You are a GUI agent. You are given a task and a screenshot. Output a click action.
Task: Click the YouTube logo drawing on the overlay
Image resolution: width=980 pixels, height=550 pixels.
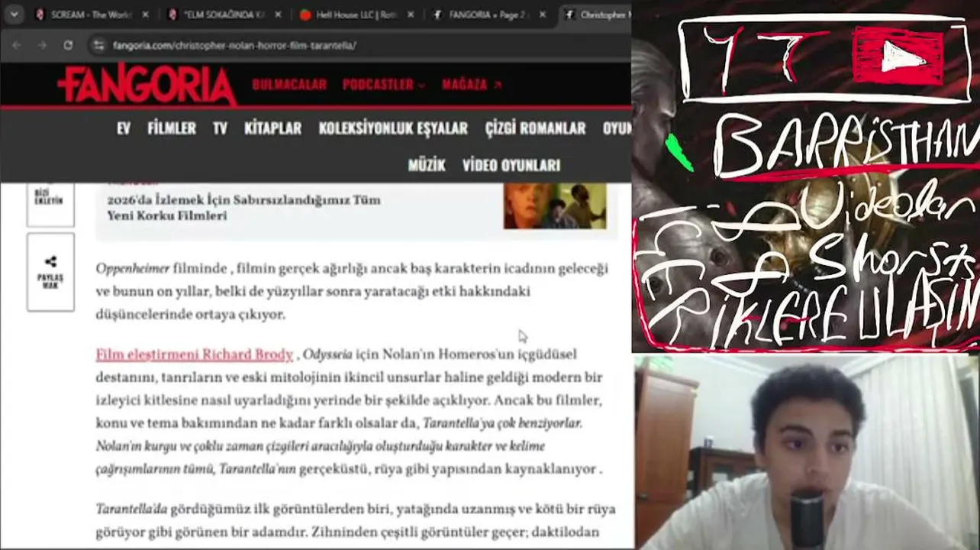(899, 57)
